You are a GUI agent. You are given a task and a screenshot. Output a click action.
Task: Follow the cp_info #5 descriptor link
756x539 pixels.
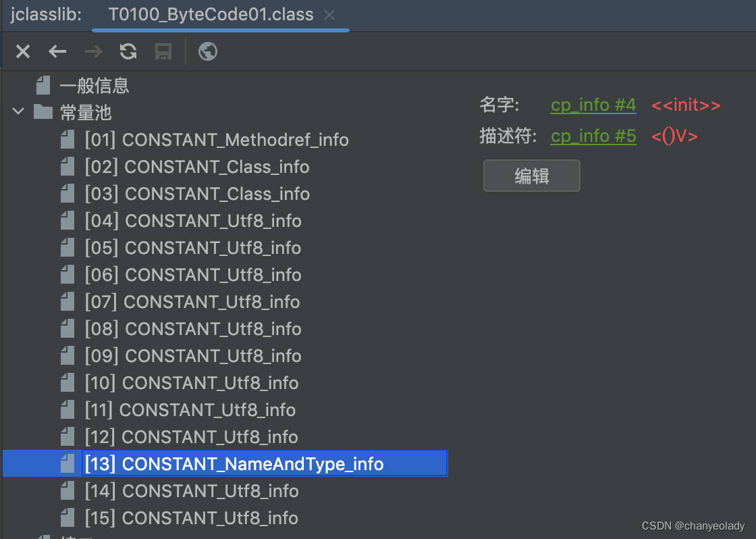(x=593, y=136)
